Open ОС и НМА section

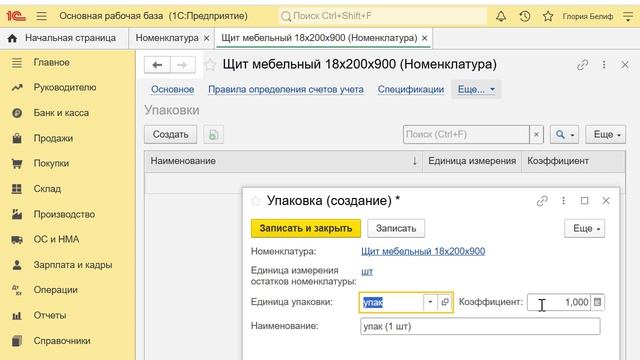[x=56, y=239]
